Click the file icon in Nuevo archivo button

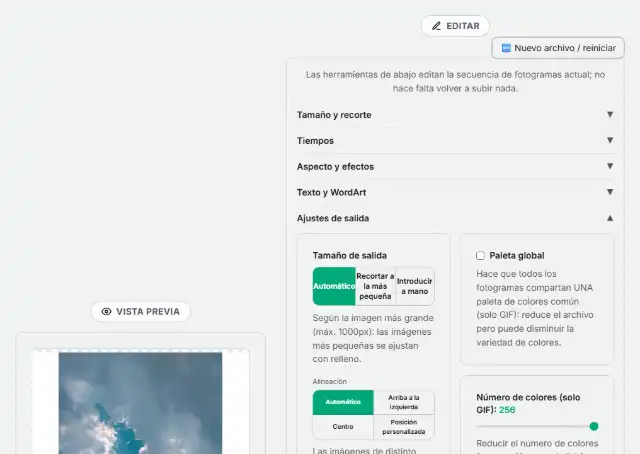click(506, 48)
